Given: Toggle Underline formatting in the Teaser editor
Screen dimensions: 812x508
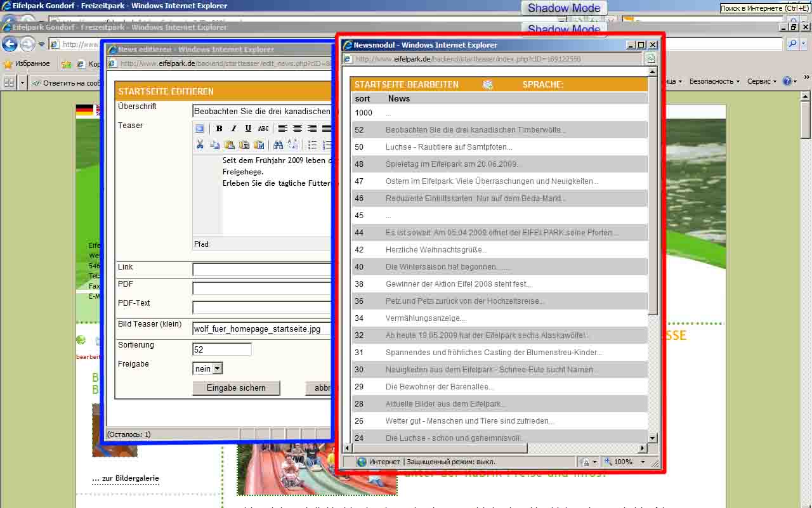Looking at the screenshot, I should click(x=248, y=128).
